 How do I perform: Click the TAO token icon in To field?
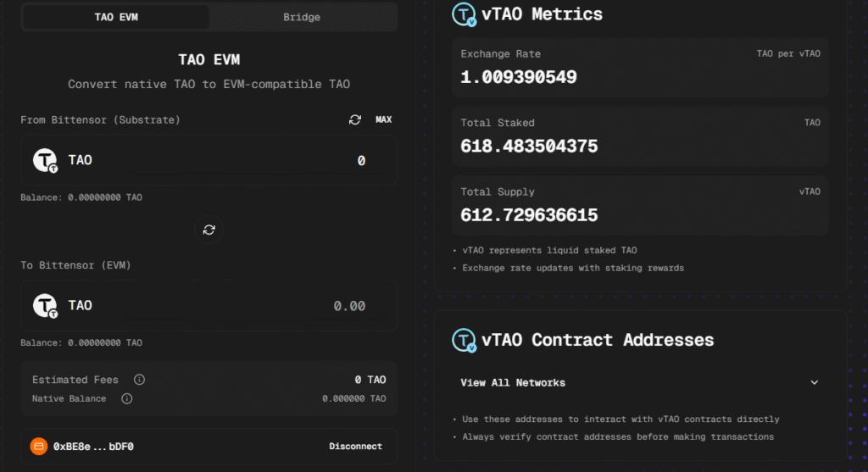pos(45,305)
